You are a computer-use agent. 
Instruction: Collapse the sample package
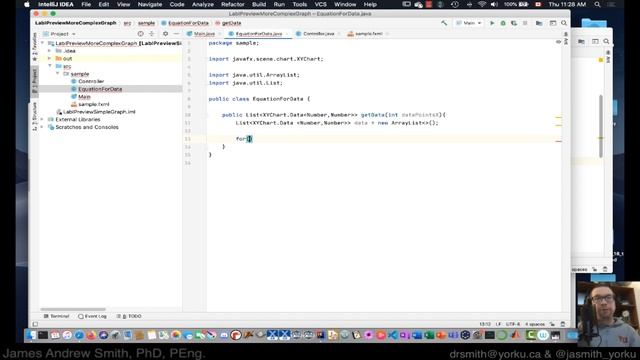[58, 74]
